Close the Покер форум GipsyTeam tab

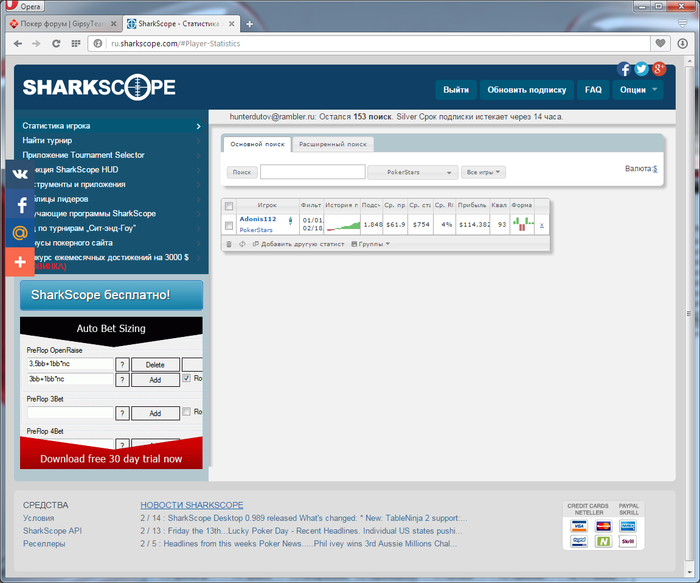(x=114, y=24)
